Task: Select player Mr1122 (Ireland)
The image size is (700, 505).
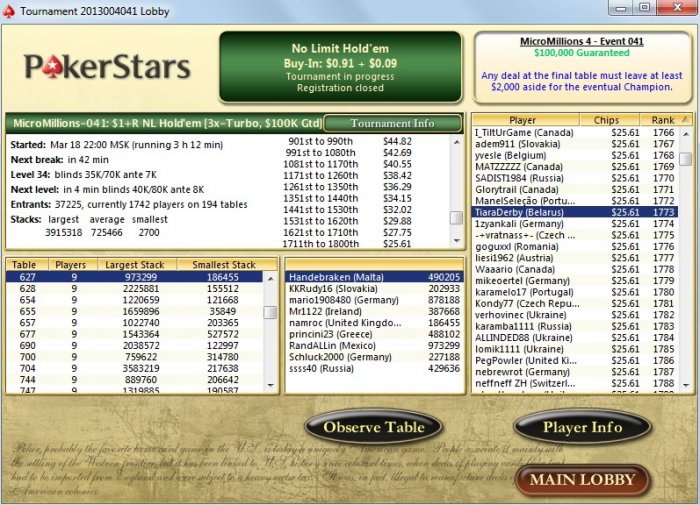Action: tap(374, 311)
